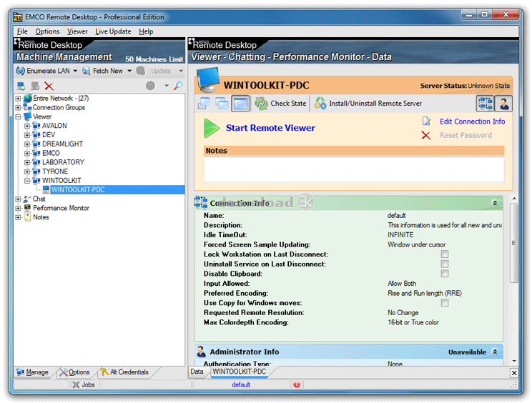Close the data tab with X button
532x403 pixels.
(514, 373)
